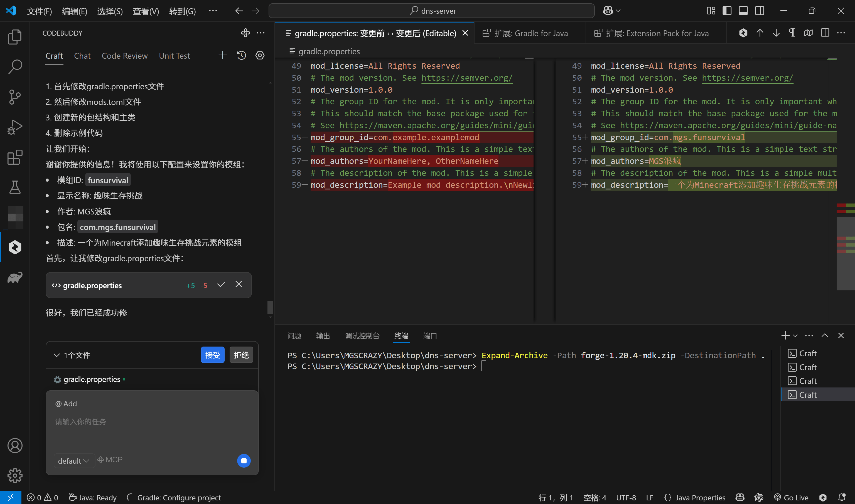Viewport: 855px width, 504px height.
Task: Open the Testing flask view
Action: click(15, 187)
